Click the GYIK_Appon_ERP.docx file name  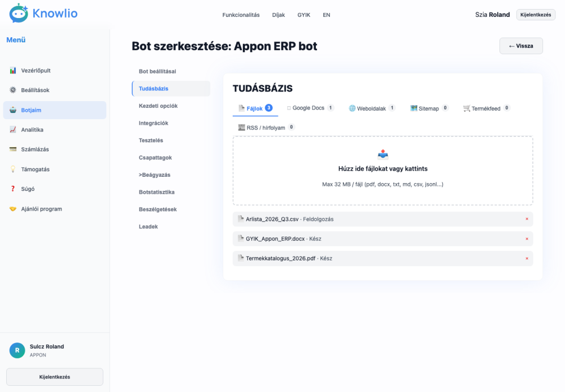(275, 238)
